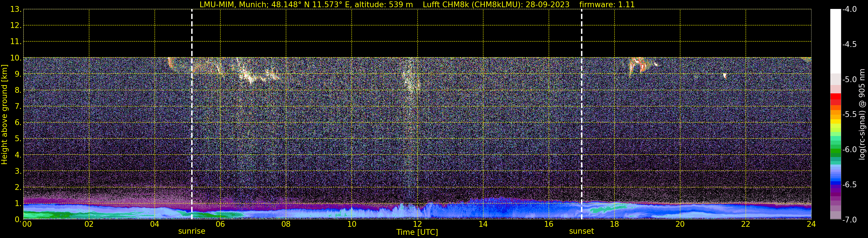Image resolution: width=868 pixels, height=238 pixels.
Task: Click the '10' time axis tick label
Action: coord(352,224)
